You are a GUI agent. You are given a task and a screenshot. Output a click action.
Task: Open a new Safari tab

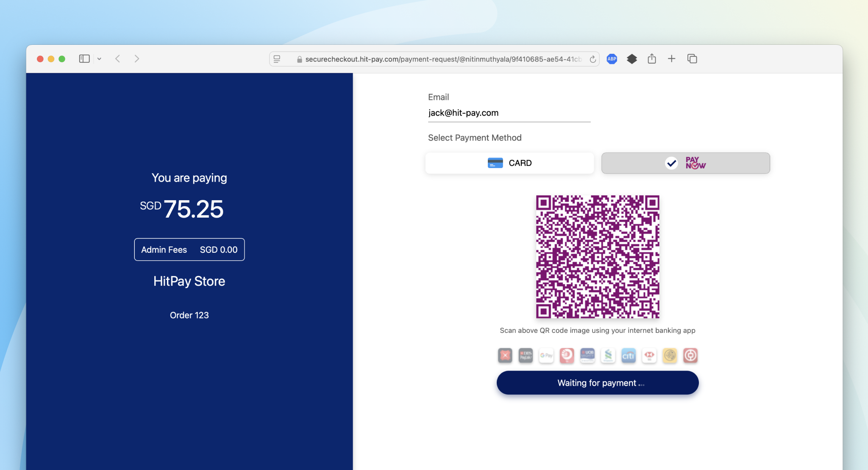[672, 59]
